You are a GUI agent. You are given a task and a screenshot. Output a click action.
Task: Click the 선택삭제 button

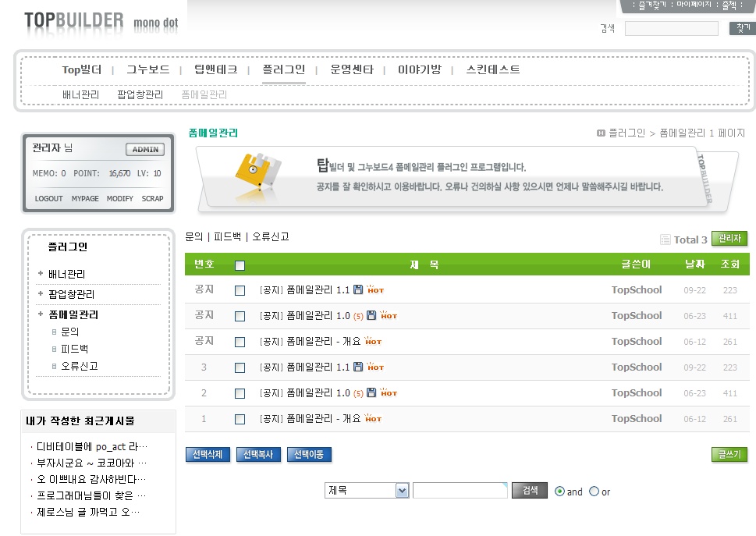click(x=208, y=454)
